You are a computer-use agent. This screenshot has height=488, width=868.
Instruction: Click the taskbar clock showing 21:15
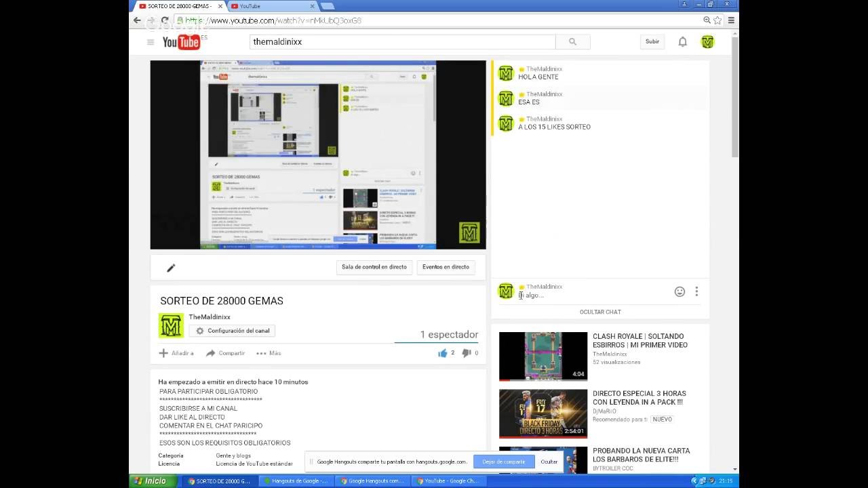tap(726, 481)
